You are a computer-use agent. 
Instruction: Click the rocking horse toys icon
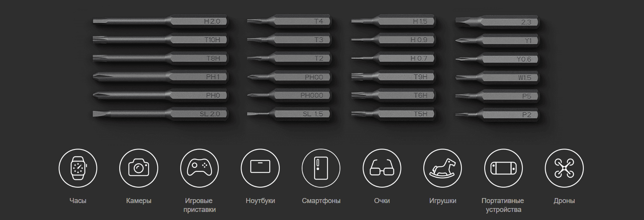pos(443,168)
